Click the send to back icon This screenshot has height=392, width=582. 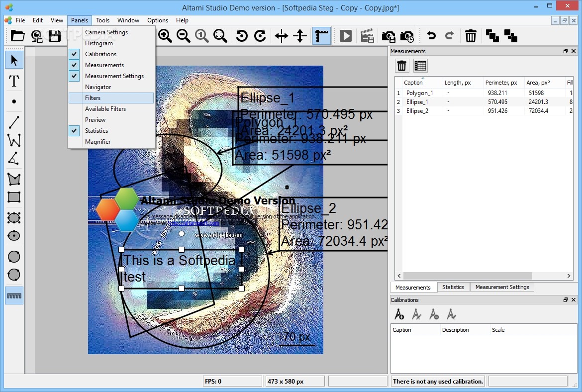(x=511, y=36)
